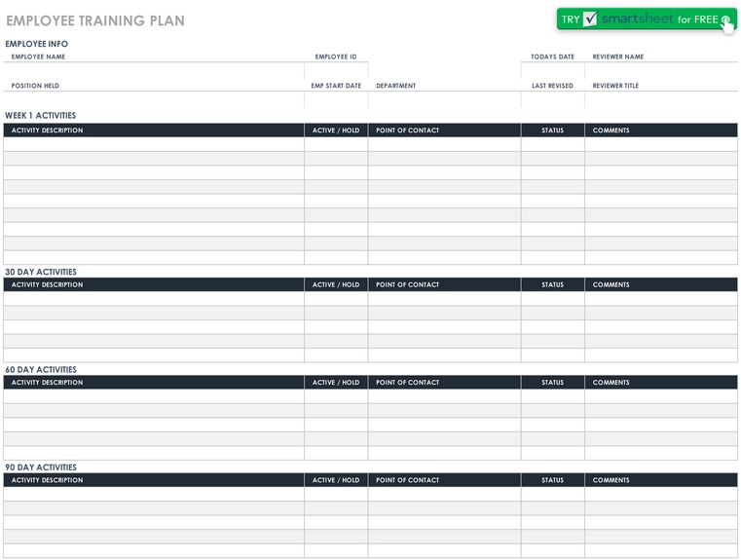This screenshot has height=560, width=741.
Task: Click the Last Revised input field
Action: click(552, 99)
